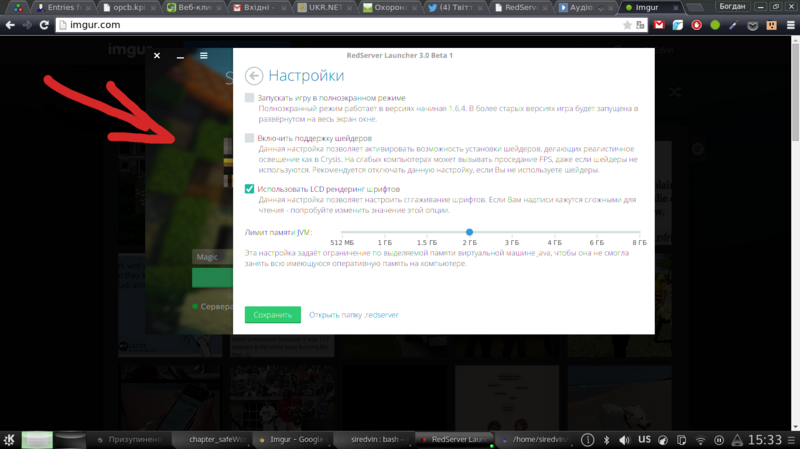Switch to the UKR.NET browser tab

[324, 8]
